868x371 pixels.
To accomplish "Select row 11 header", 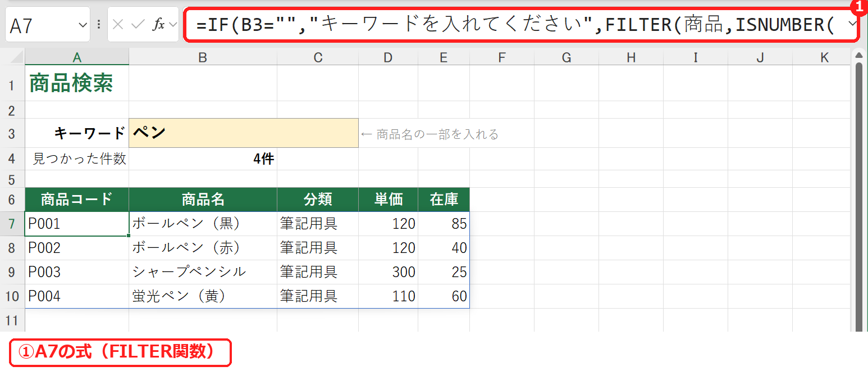I will coord(12,320).
